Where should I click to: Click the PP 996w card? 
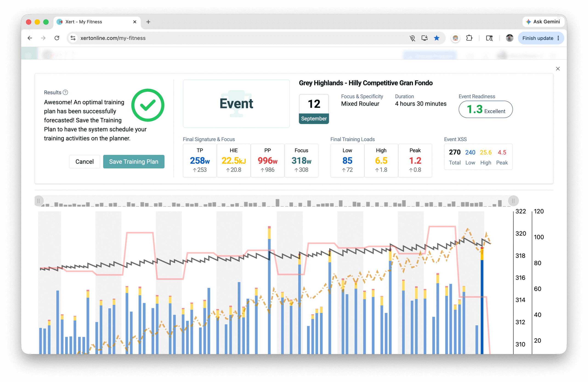click(267, 160)
